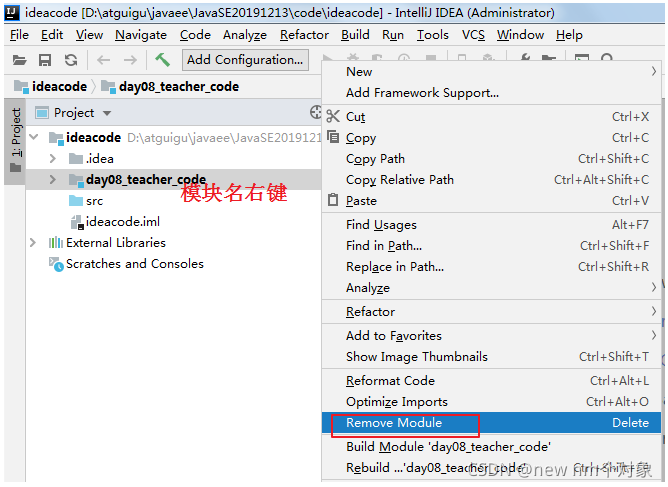
Task: Click the Forward navigation arrow
Action: (x=130, y=60)
